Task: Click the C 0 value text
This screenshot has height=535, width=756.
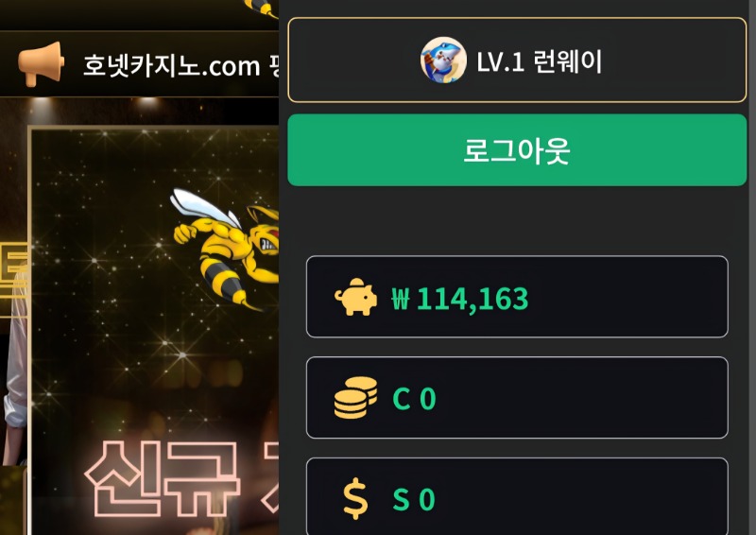Action: pyautogui.click(x=414, y=399)
